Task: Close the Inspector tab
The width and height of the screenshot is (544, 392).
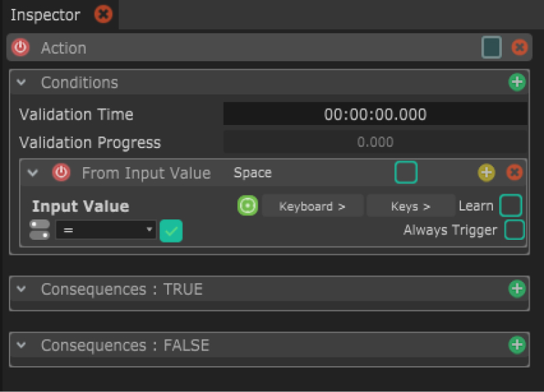Action: (103, 14)
